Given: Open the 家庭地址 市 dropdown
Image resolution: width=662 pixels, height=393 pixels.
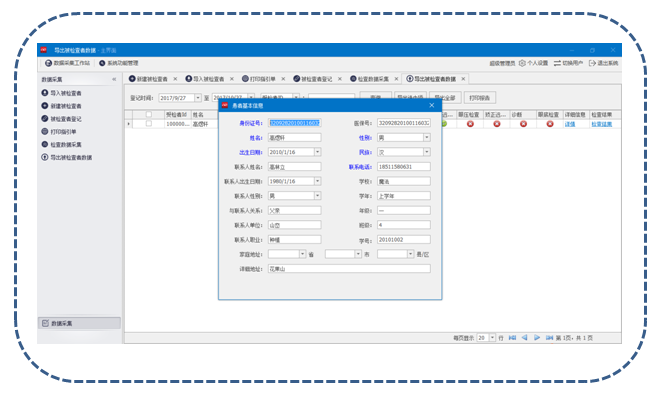Looking at the screenshot, I should coord(358,254).
